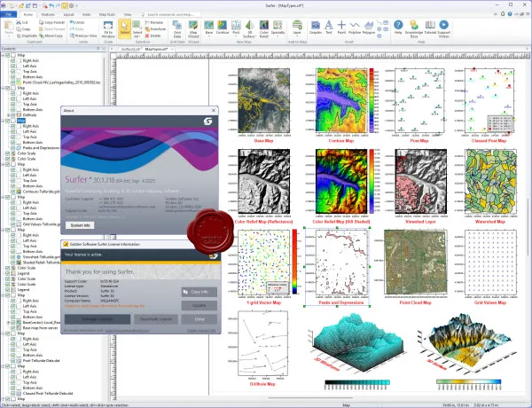Create a new Base map
This screenshot has height=408, width=532.
pyautogui.click(x=208, y=27)
